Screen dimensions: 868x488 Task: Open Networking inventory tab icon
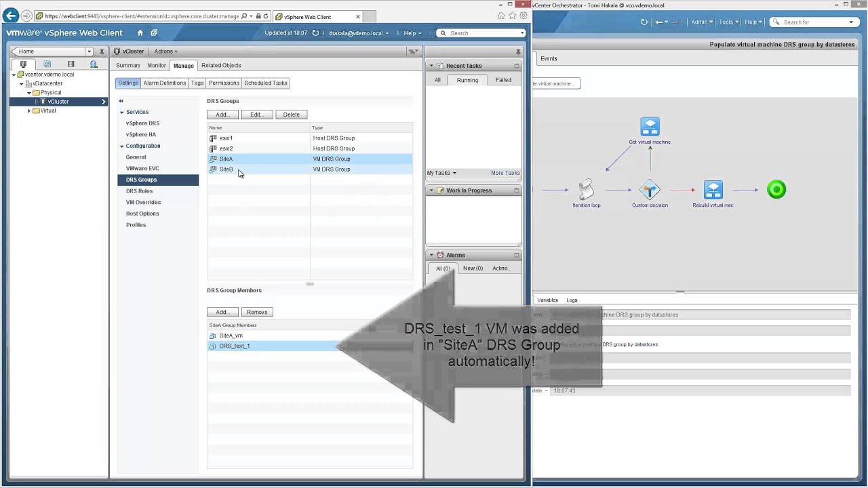point(94,64)
